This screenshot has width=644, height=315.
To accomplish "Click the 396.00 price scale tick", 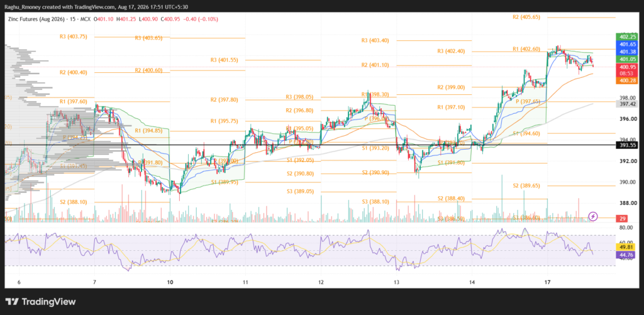I will point(627,119).
